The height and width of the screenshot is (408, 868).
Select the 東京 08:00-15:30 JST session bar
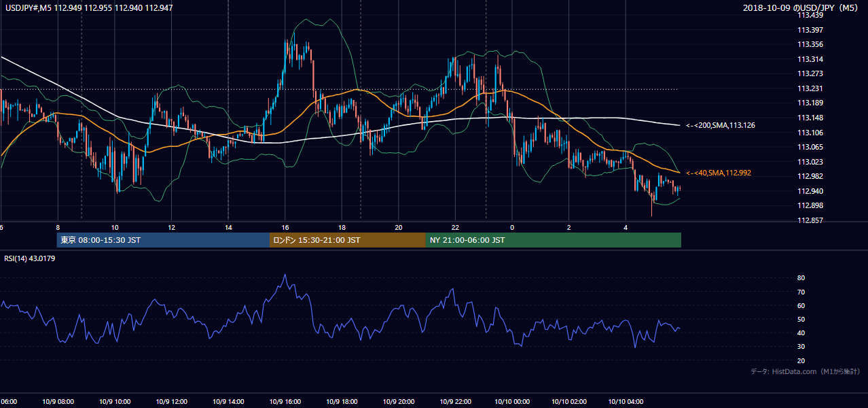(163, 240)
